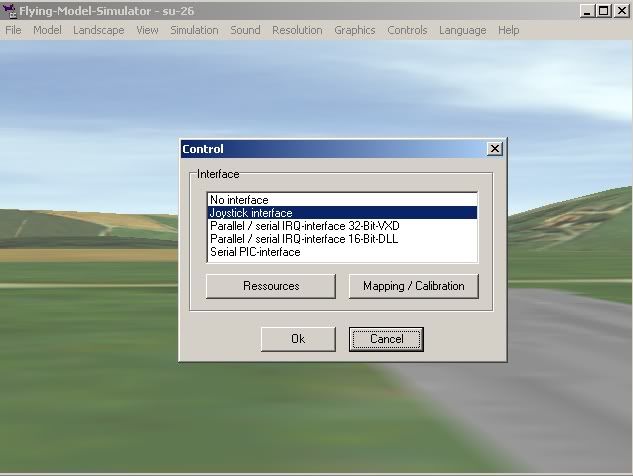Close the Control dialog with X

pos(495,149)
